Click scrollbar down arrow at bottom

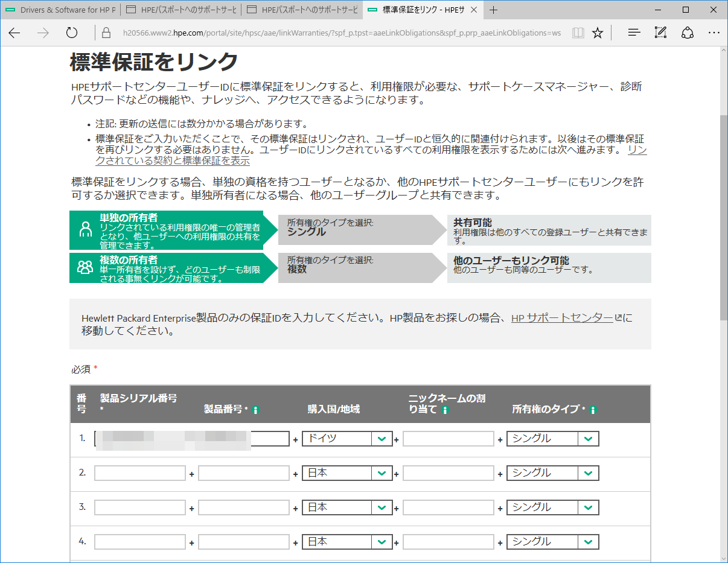tap(724, 558)
